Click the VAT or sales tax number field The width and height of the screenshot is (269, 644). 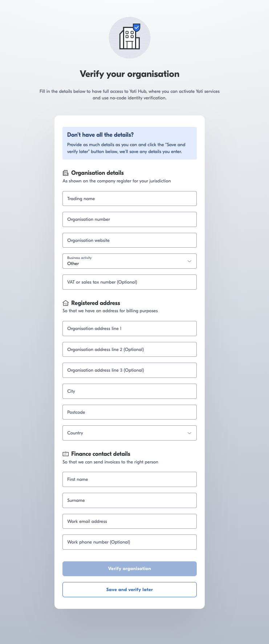pos(129,282)
